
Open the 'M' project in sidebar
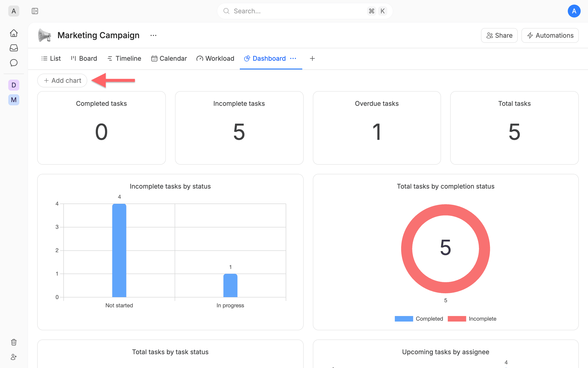14,100
